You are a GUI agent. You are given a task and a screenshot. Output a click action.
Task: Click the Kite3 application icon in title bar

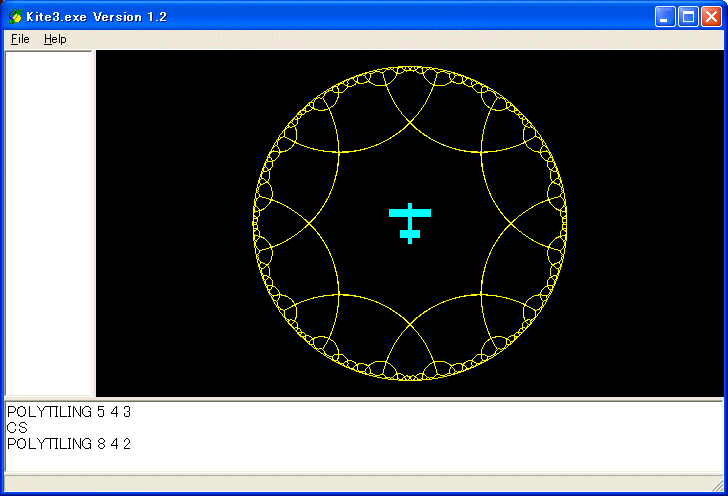(x=14, y=17)
